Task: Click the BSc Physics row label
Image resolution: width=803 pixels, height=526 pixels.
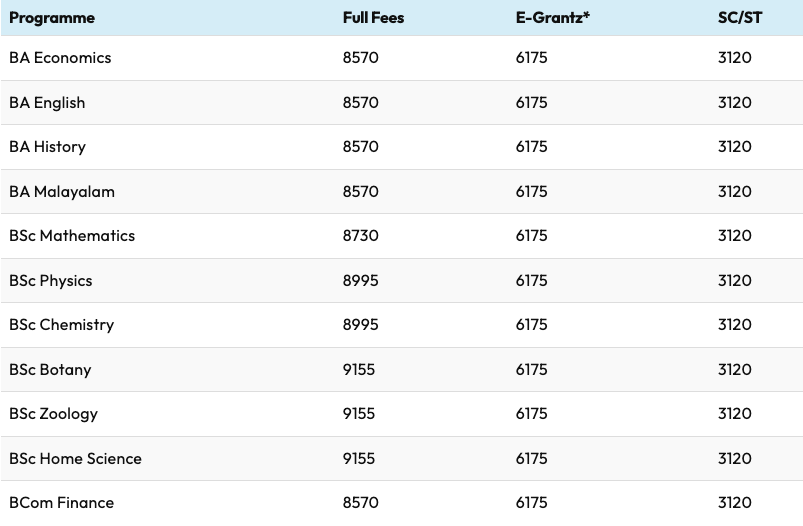Action: [x=51, y=280]
